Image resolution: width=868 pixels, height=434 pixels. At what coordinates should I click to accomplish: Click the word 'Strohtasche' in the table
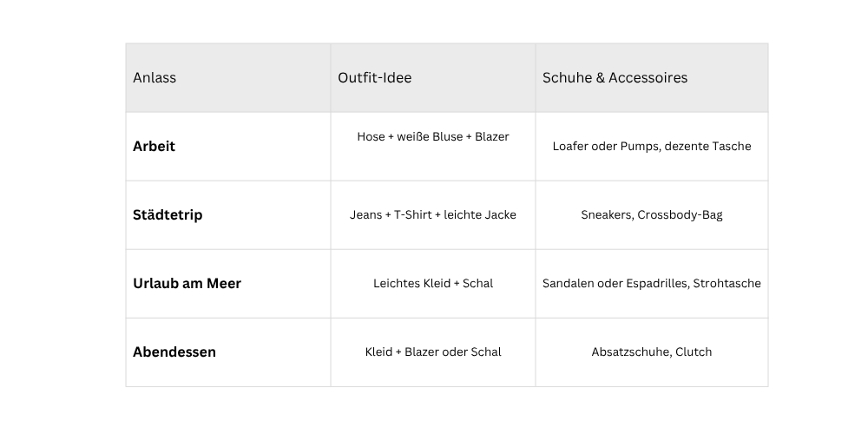727,284
